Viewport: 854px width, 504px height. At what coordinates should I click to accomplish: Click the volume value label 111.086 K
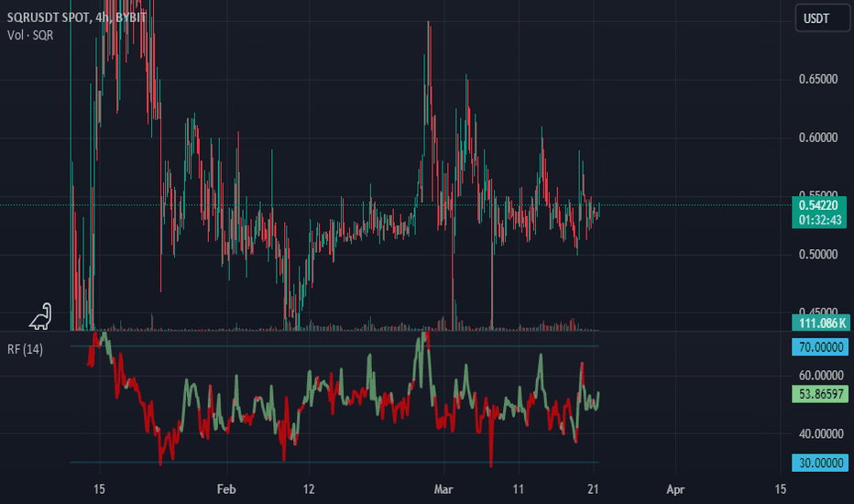(822, 323)
